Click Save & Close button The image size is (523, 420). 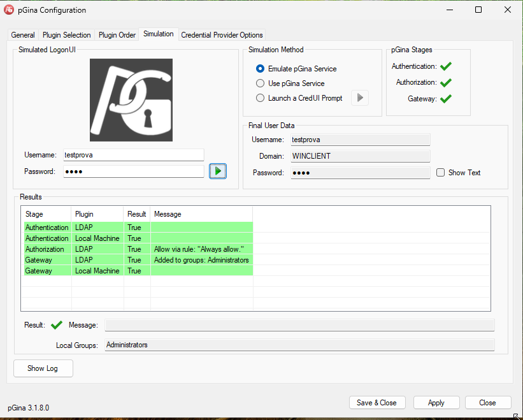(x=377, y=403)
